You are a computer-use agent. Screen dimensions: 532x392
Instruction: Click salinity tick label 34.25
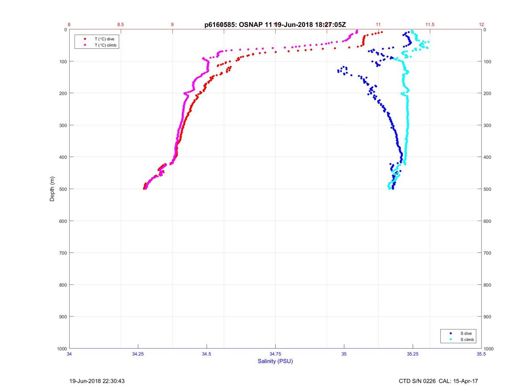(x=138, y=354)
